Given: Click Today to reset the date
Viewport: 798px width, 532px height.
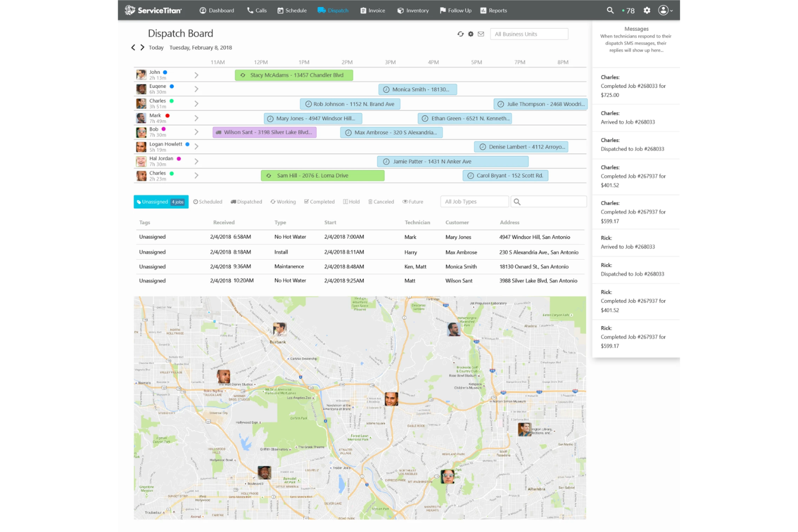Looking at the screenshot, I should click(x=156, y=47).
